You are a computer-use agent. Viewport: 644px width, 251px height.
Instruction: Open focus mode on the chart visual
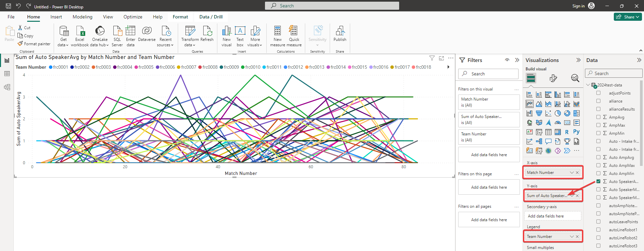coord(441,58)
